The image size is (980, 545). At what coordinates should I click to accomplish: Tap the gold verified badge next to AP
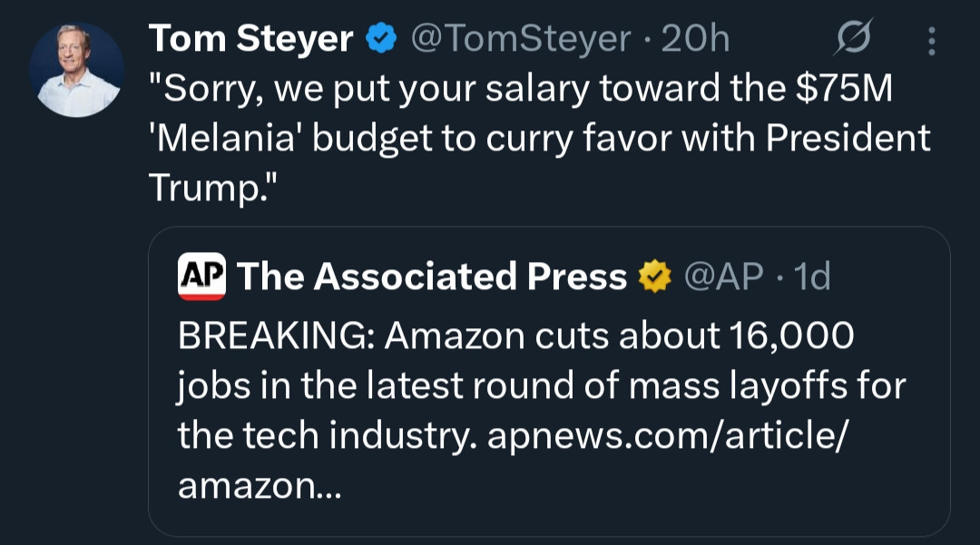[x=655, y=277]
